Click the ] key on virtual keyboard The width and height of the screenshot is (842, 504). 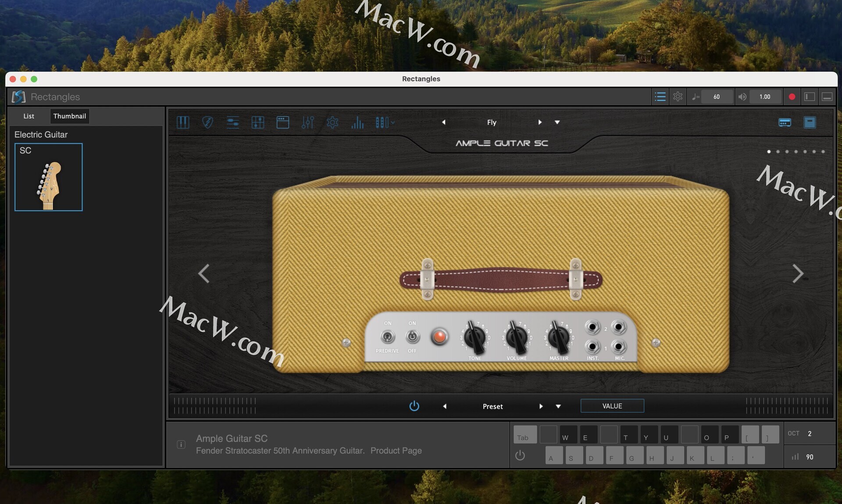point(770,434)
